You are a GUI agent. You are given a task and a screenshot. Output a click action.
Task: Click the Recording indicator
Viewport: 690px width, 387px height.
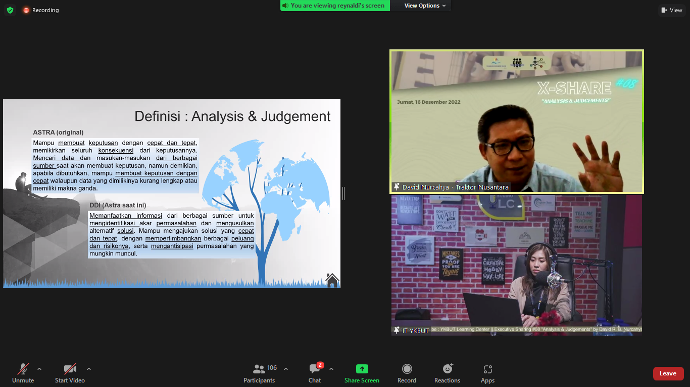(41, 10)
